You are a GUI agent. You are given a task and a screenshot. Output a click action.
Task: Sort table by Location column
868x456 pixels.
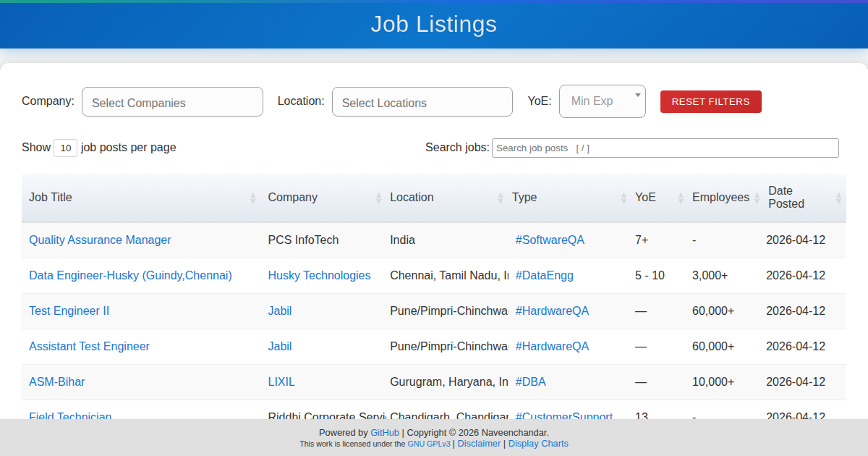[412, 197]
